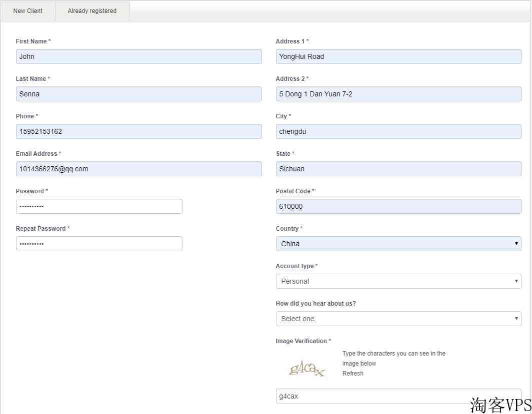Select the Phone number input field
Viewport: 532px width, 414px height.
pyautogui.click(x=139, y=131)
